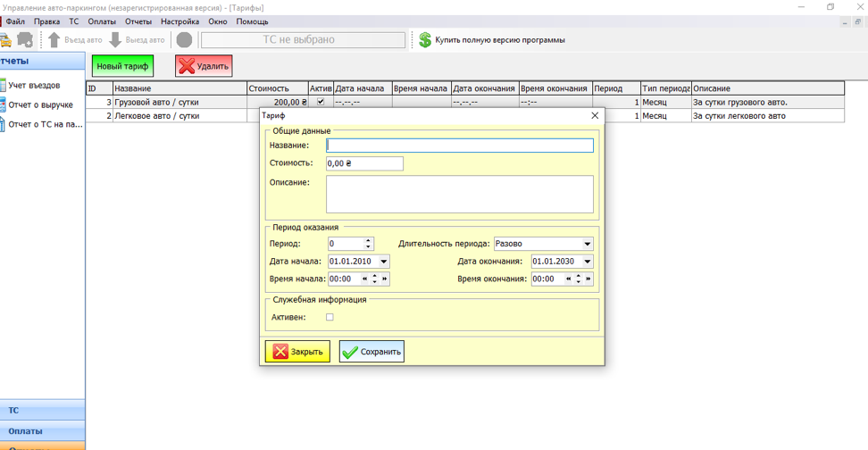
Task: Open the ТС menu in menu bar
Action: point(73,21)
